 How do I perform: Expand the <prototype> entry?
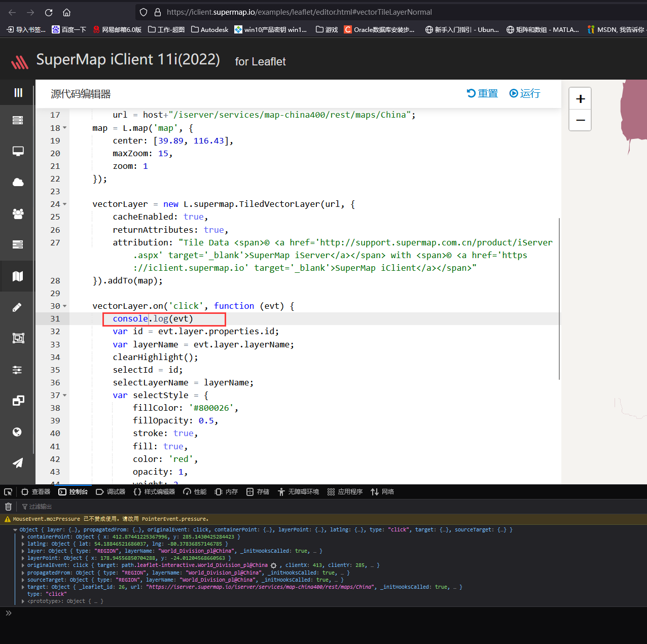tap(23, 601)
